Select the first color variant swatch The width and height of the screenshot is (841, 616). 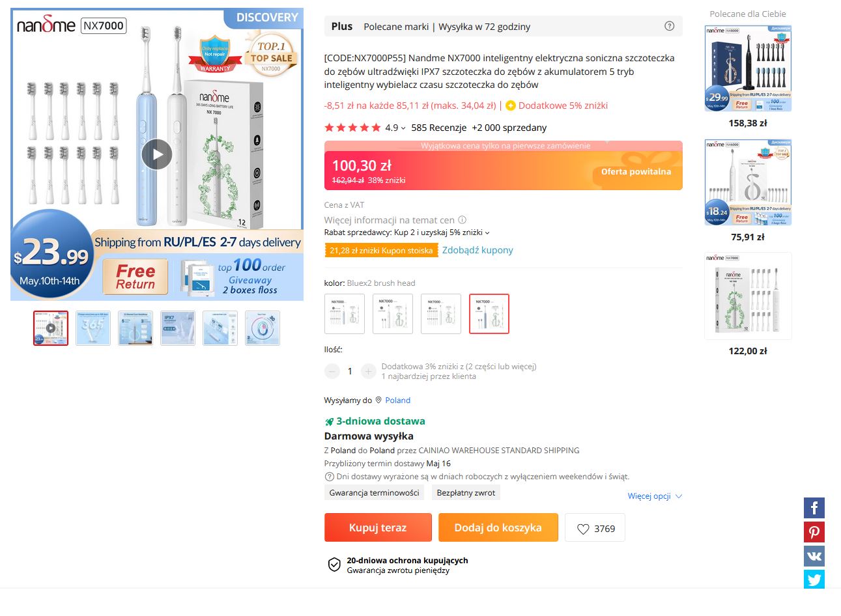pos(345,314)
